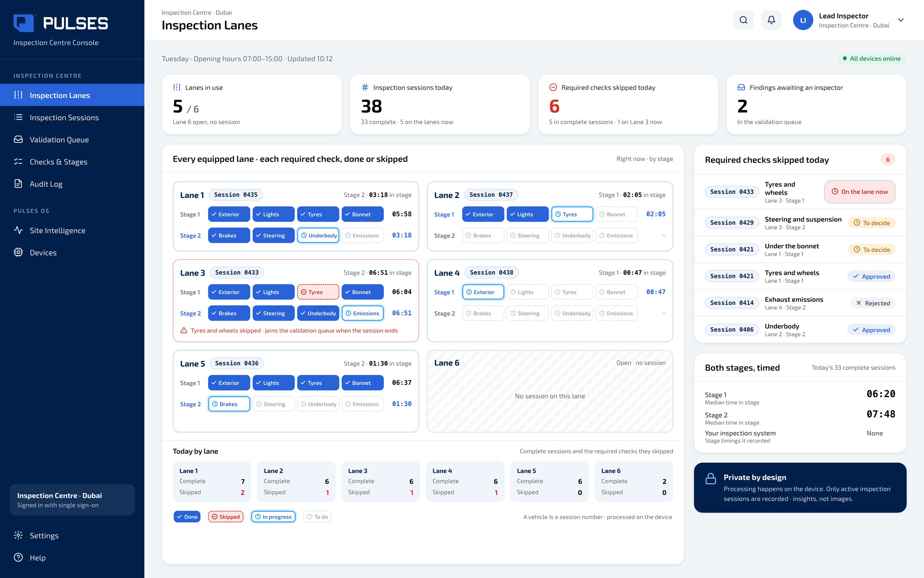Open the search icon in the header
Screen dimensions: 924x578
tap(743, 20)
